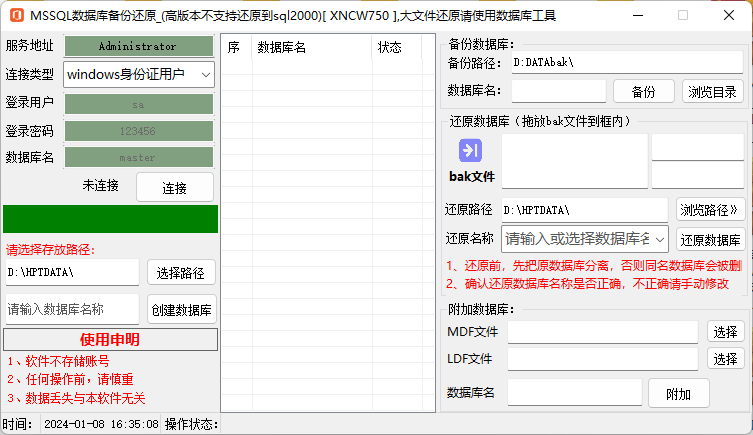Image resolution: width=753 pixels, height=435 pixels.
Task: Click the 未连接 status text
Action: pos(100,185)
